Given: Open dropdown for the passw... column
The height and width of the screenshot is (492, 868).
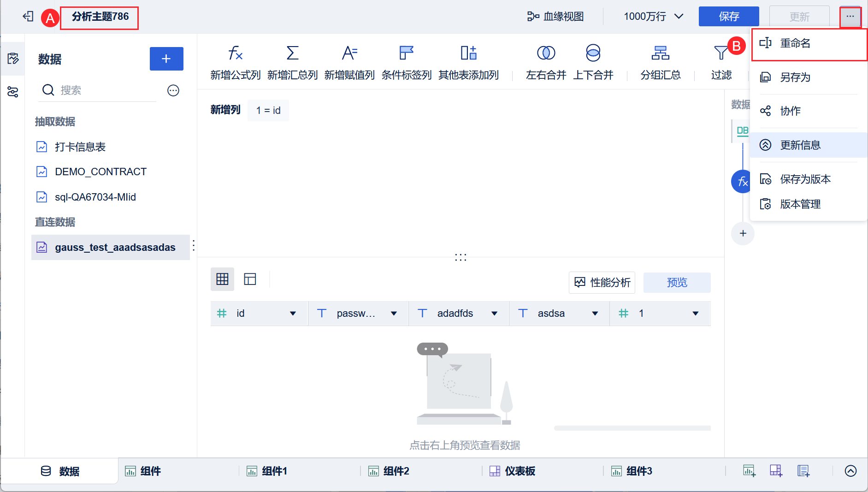Looking at the screenshot, I should tap(394, 314).
